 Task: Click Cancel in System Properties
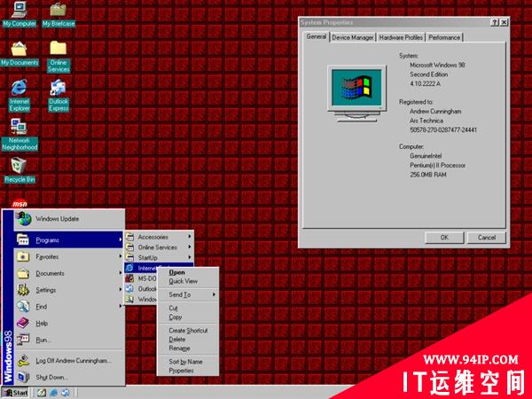(487, 238)
